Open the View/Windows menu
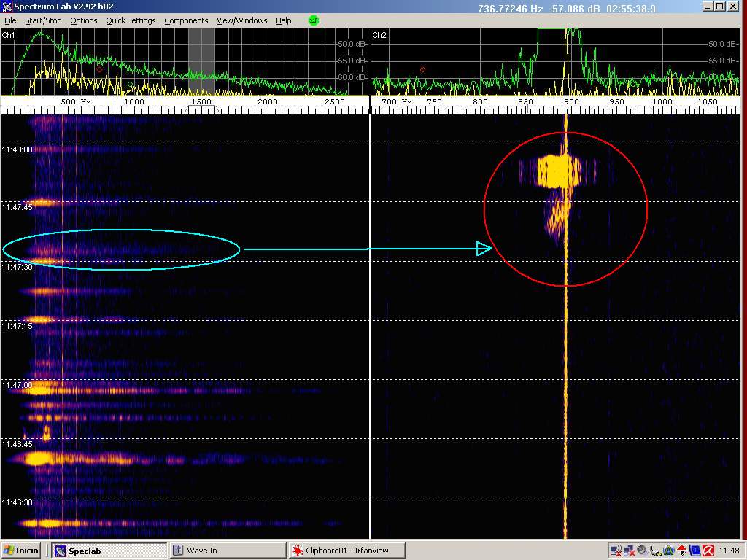 click(241, 20)
